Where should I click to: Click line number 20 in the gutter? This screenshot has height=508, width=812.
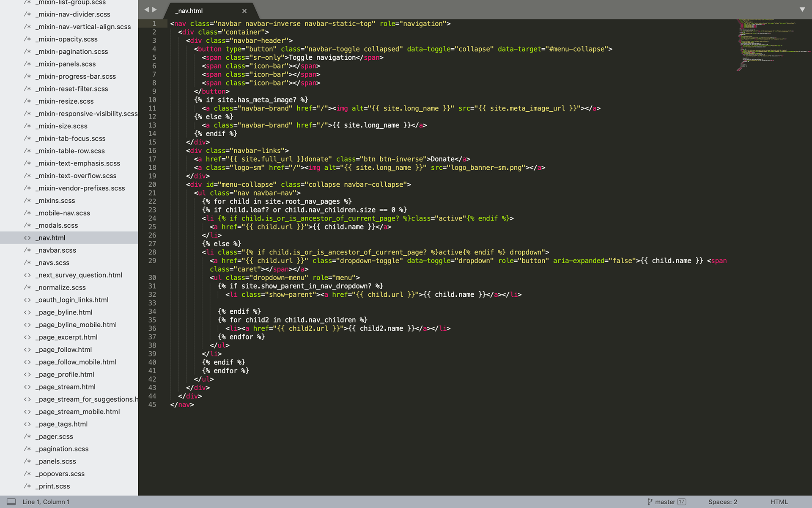tap(152, 185)
